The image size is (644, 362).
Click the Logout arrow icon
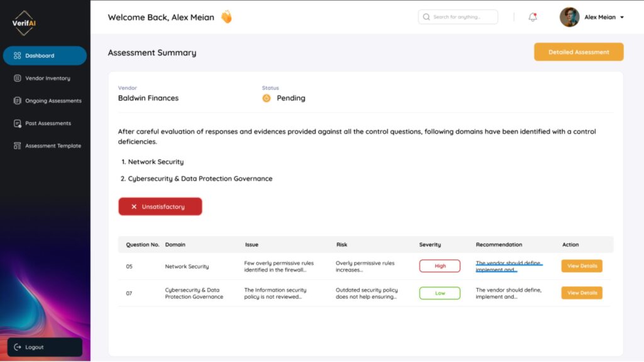(17, 347)
